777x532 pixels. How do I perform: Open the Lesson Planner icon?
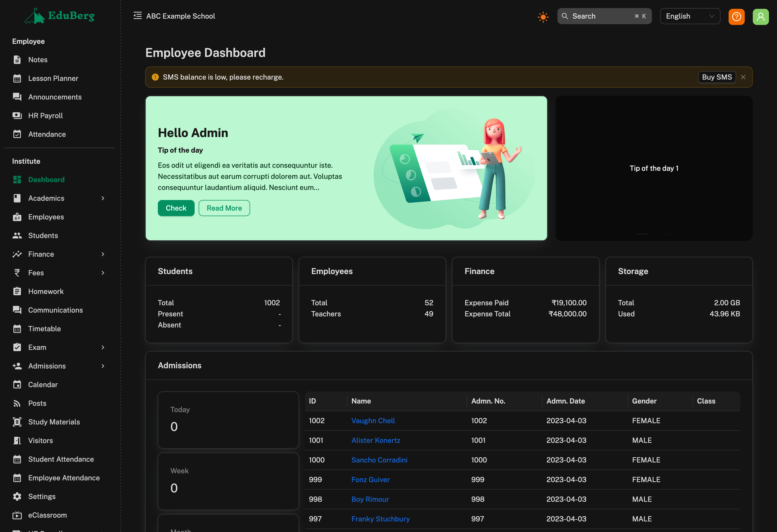17,79
